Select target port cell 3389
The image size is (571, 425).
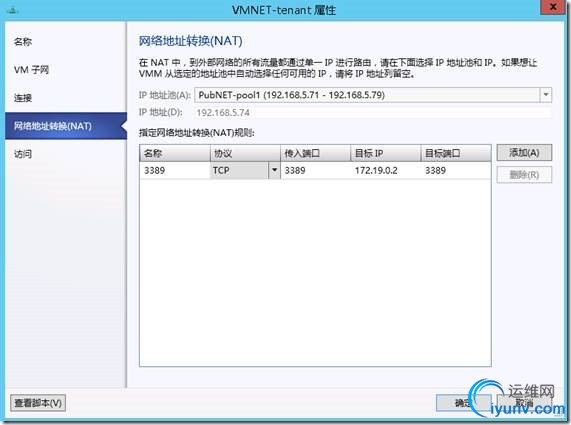point(456,170)
